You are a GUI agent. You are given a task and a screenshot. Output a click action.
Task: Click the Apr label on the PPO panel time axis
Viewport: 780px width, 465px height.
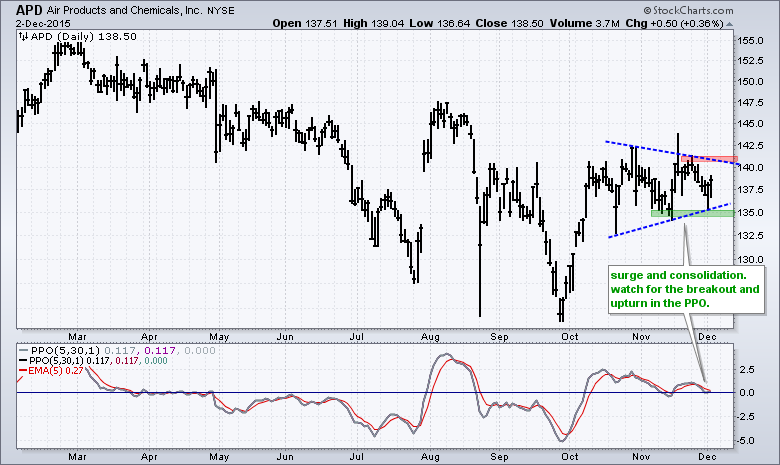149,457
